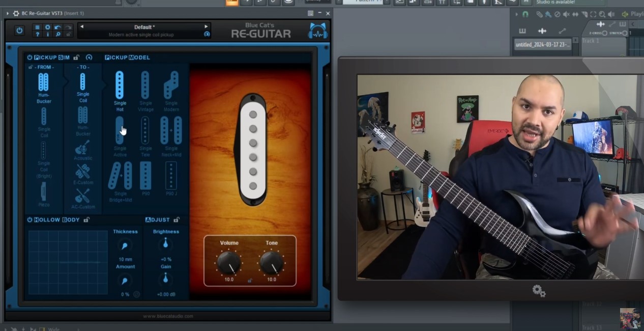Toggle the Re-Guitar plugin bypass power button
Image resolution: width=644 pixels, height=331 pixels.
click(x=19, y=31)
